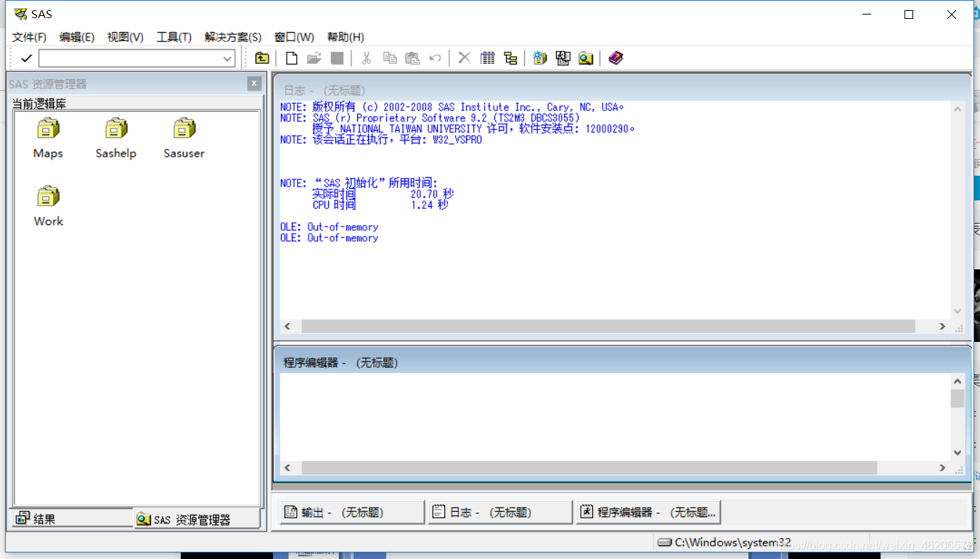Open SAS Help book icon
The width and height of the screenshot is (980, 559).
tap(616, 58)
